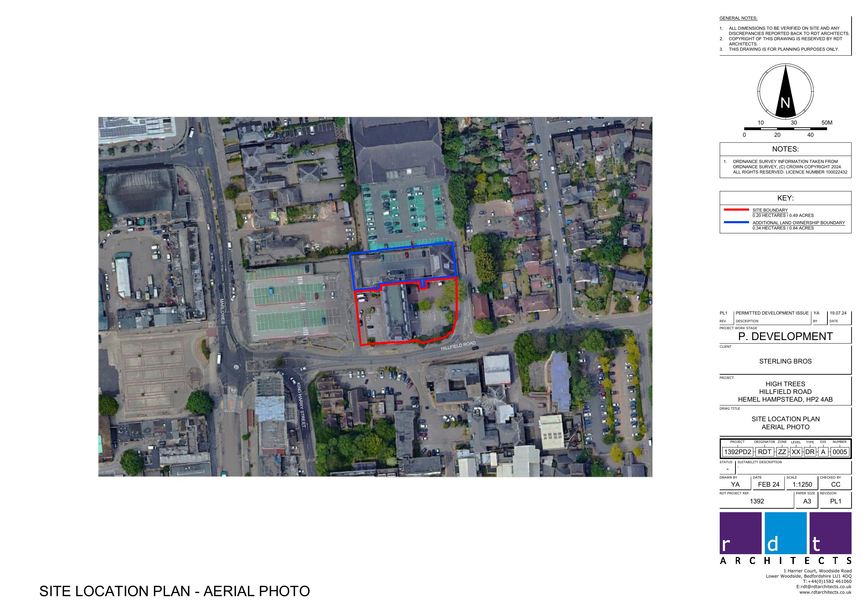Click the purple 'r' logo square
Viewport: 868px width, 614px height.
click(x=740, y=533)
